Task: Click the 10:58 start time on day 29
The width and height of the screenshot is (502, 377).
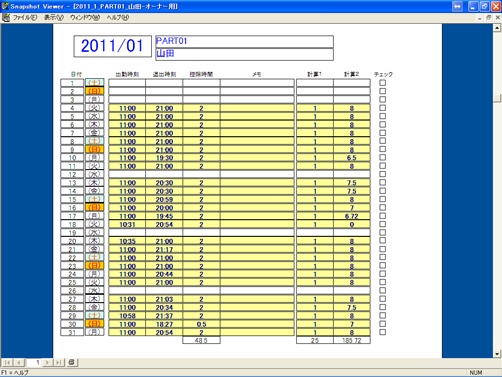Action: [x=127, y=316]
